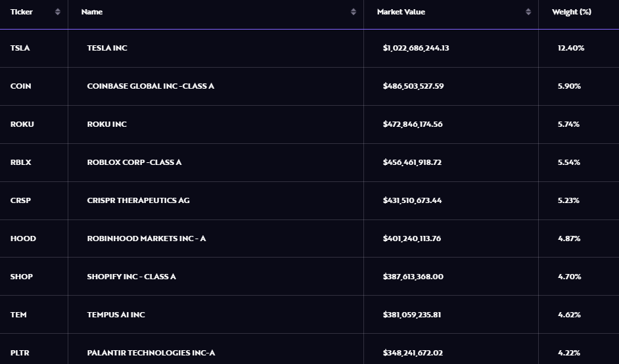Select the HOOD ticker cell
Viewport: 619px width, 364px height.
(x=23, y=239)
